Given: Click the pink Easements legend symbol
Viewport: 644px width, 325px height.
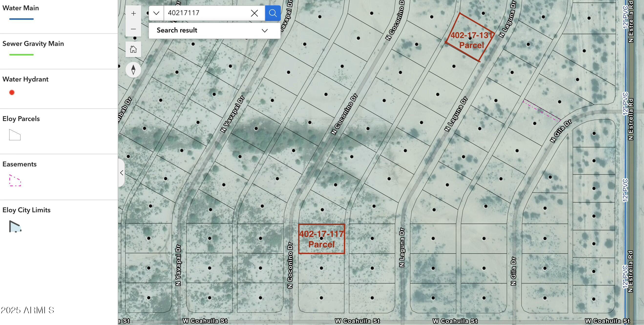Looking at the screenshot, I should click(15, 180).
